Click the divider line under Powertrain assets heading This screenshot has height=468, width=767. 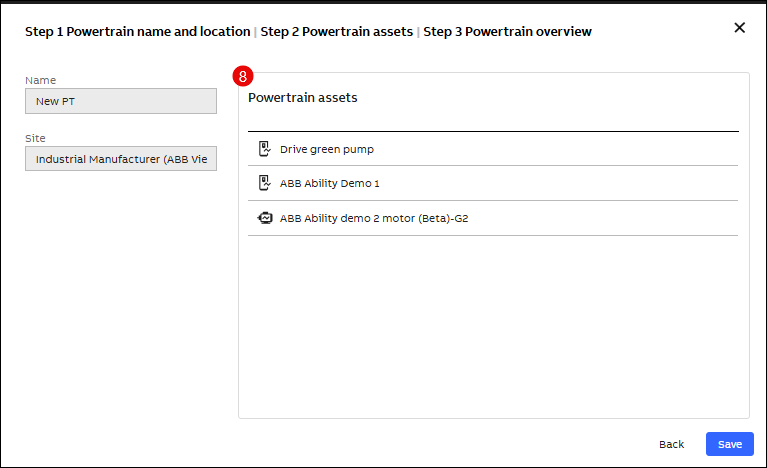pyautogui.click(x=493, y=131)
